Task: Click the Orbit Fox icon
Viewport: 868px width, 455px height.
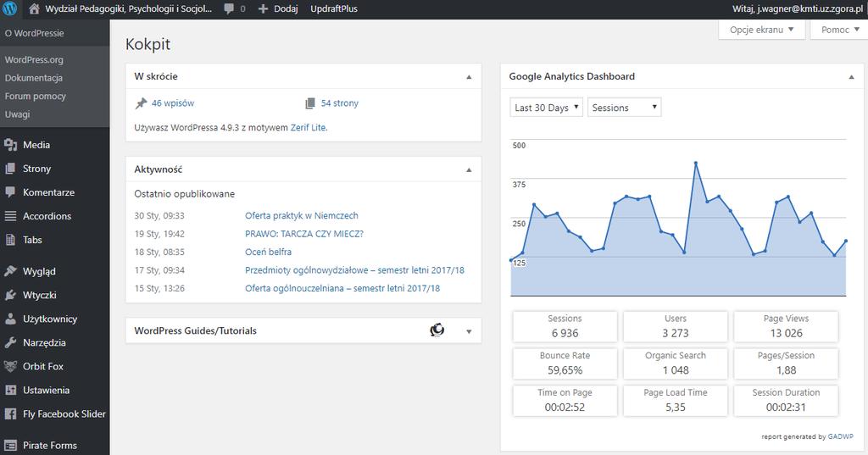Action: [x=10, y=366]
